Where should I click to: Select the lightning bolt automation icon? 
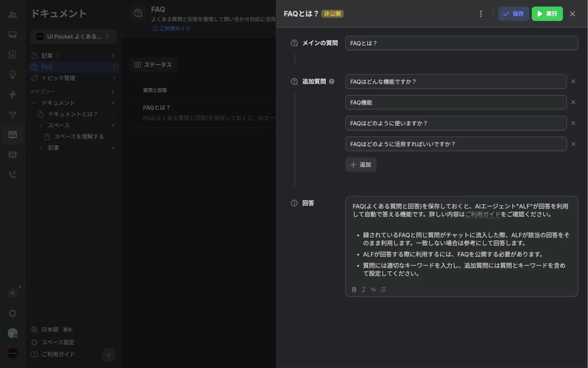coord(12,94)
